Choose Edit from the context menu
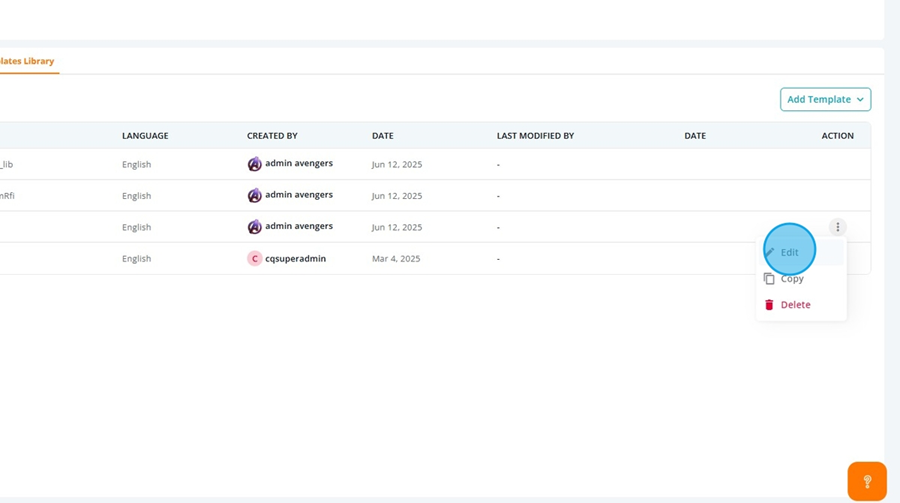Image resolution: width=900 pixels, height=503 pixels. (x=801, y=252)
